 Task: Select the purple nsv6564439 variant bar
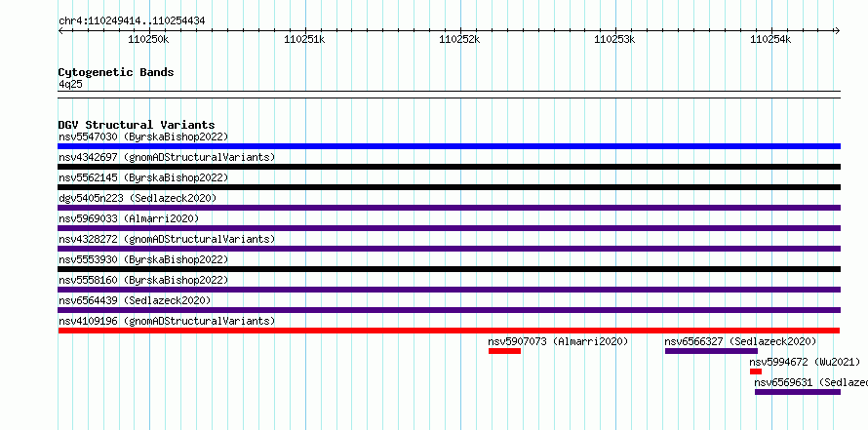[449, 310]
